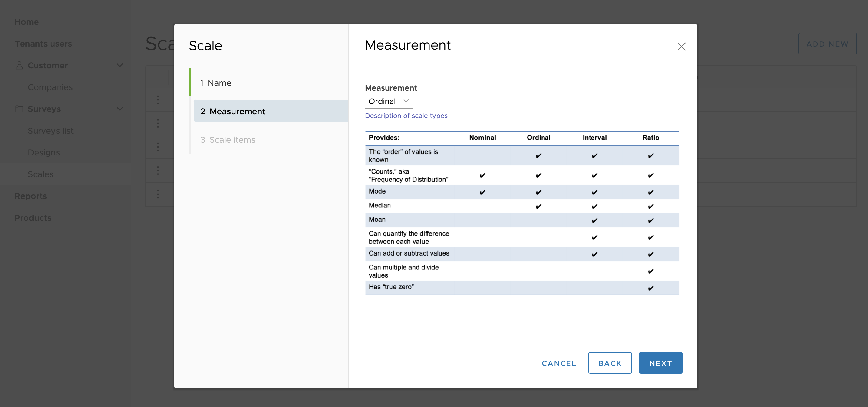Open the second row's three-dot menu
Image resolution: width=868 pixels, height=407 pixels.
pos(158,123)
